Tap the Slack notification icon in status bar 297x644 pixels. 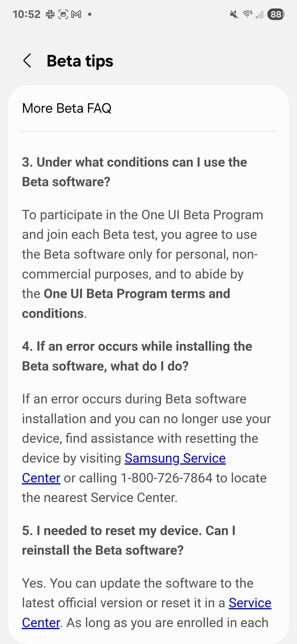[x=50, y=15]
